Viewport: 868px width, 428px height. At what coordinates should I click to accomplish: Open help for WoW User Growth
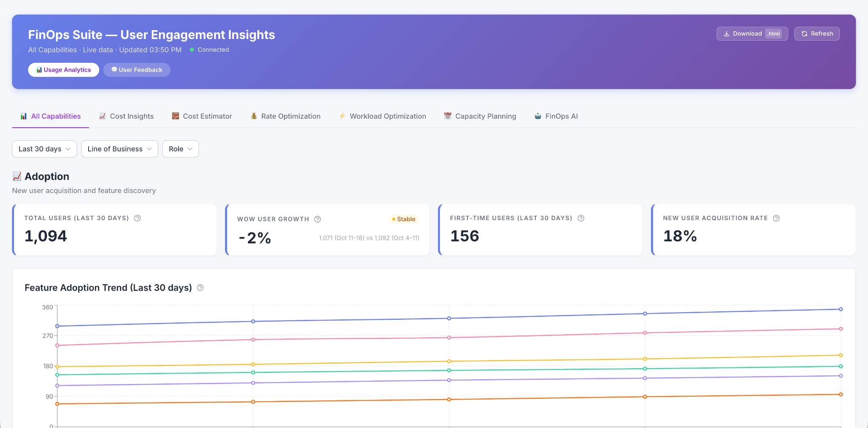[317, 219]
